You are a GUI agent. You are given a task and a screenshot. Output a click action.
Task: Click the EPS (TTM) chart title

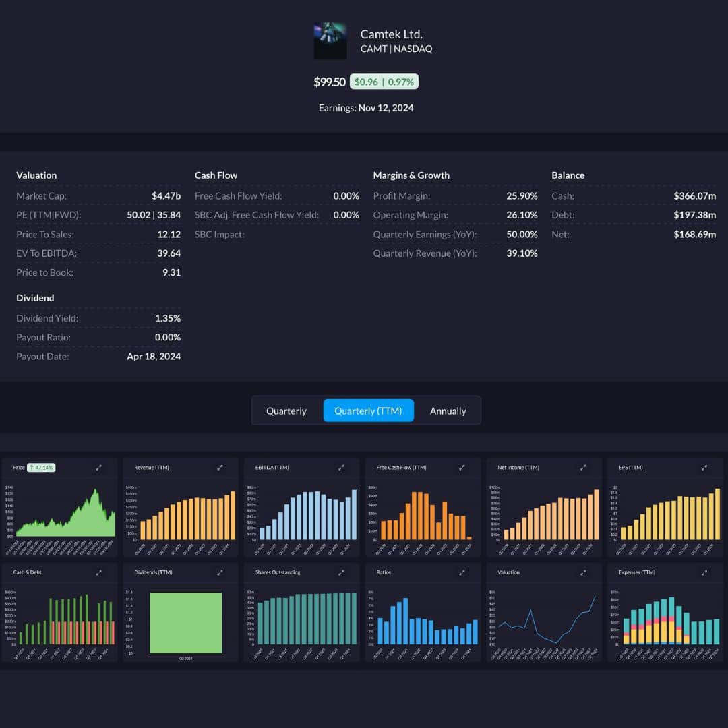[631, 468]
